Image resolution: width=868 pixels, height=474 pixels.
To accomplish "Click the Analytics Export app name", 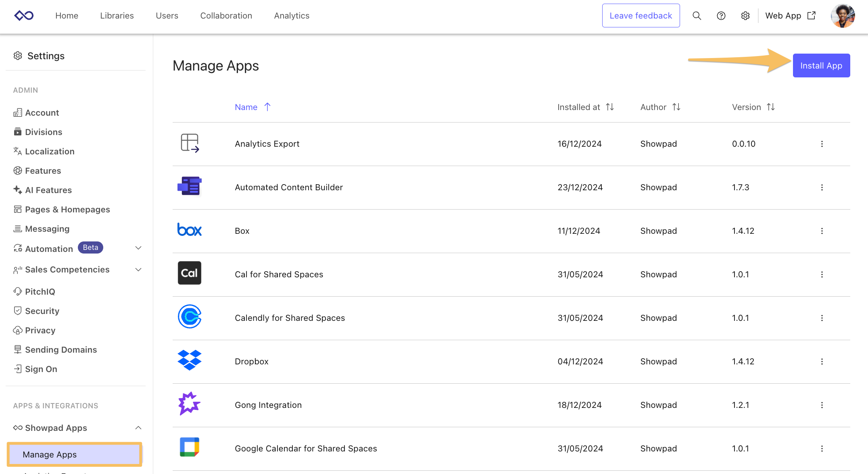I will click(x=267, y=144).
